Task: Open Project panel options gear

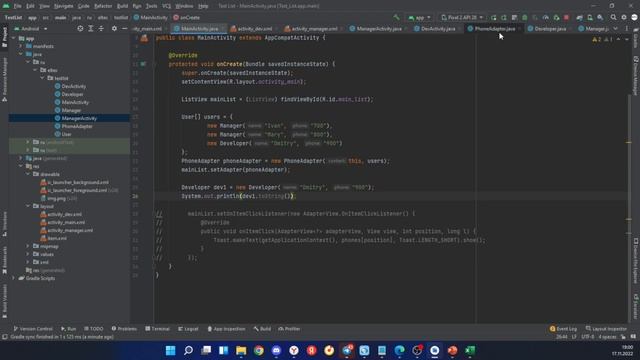Action: click(x=114, y=29)
